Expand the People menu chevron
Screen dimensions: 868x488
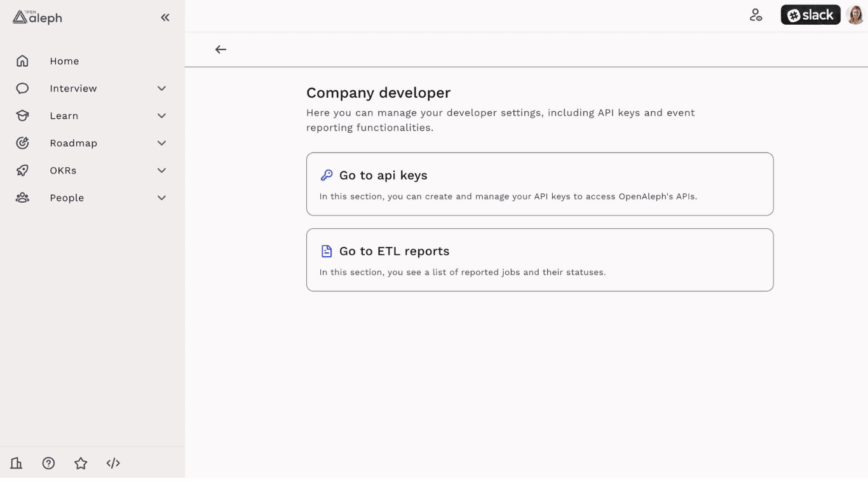pyautogui.click(x=161, y=198)
